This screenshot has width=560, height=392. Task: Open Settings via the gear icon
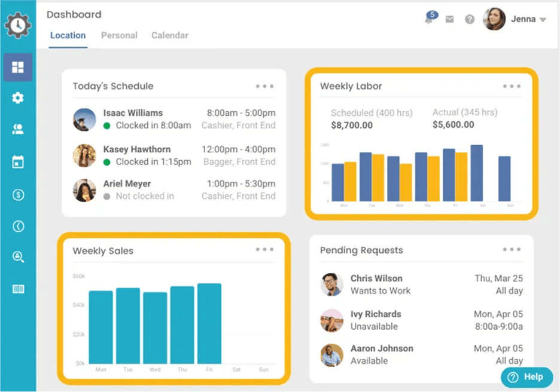[x=18, y=97]
